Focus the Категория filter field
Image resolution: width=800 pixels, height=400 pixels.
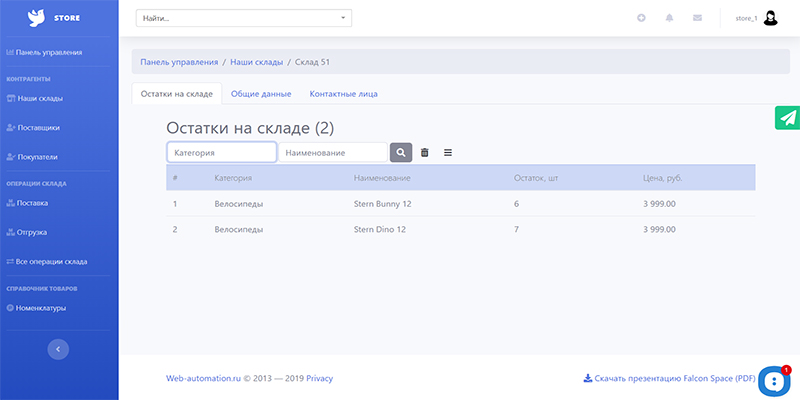222,152
